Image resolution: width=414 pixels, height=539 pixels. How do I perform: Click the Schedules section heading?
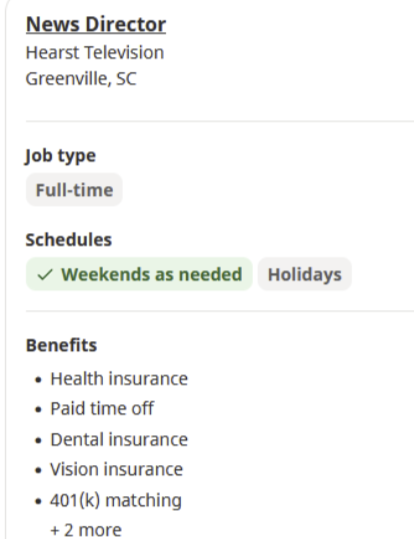(69, 239)
